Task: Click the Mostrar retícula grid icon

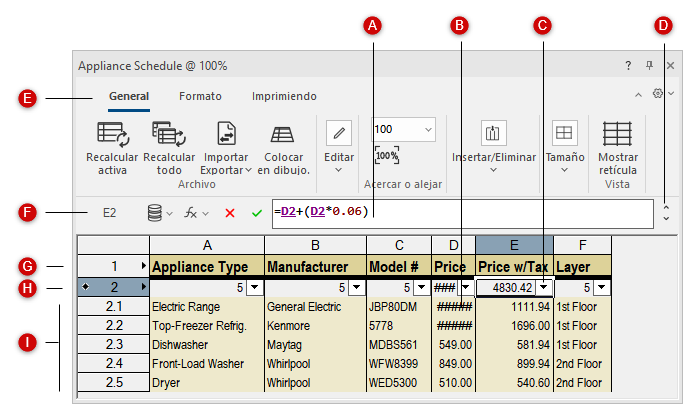Action: click(617, 134)
